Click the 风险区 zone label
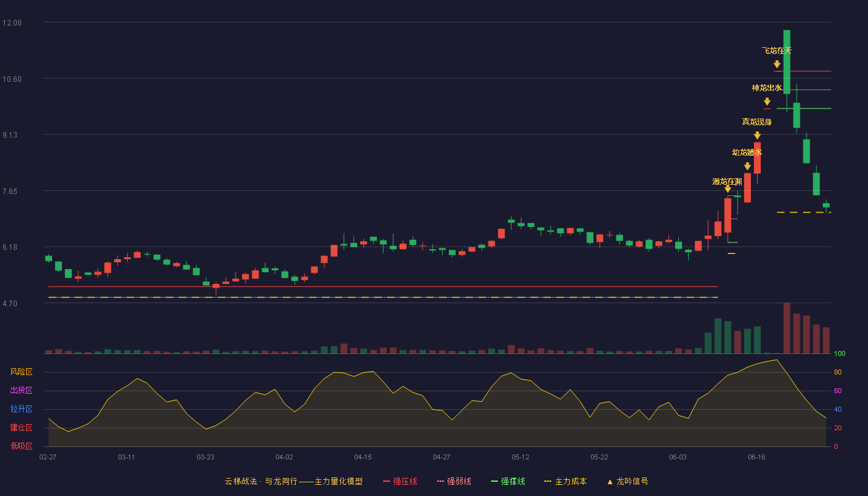The image size is (868, 496). tap(22, 372)
